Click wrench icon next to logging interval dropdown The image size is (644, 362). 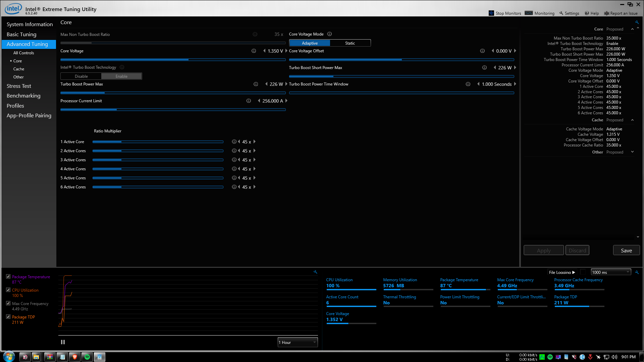pos(637,272)
